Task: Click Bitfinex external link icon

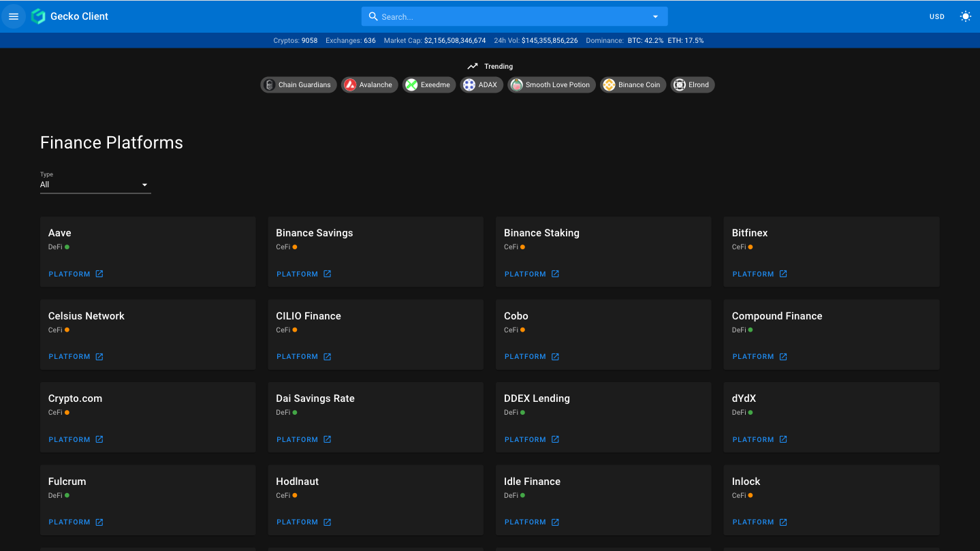Action: pos(783,274)
